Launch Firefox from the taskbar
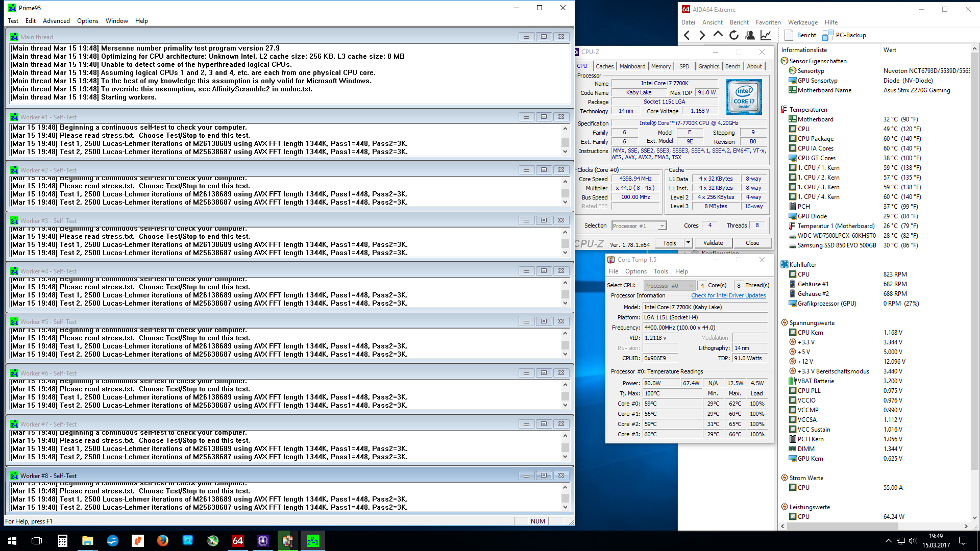This screenshot has height=551, width=980. (x=163, y=540)
